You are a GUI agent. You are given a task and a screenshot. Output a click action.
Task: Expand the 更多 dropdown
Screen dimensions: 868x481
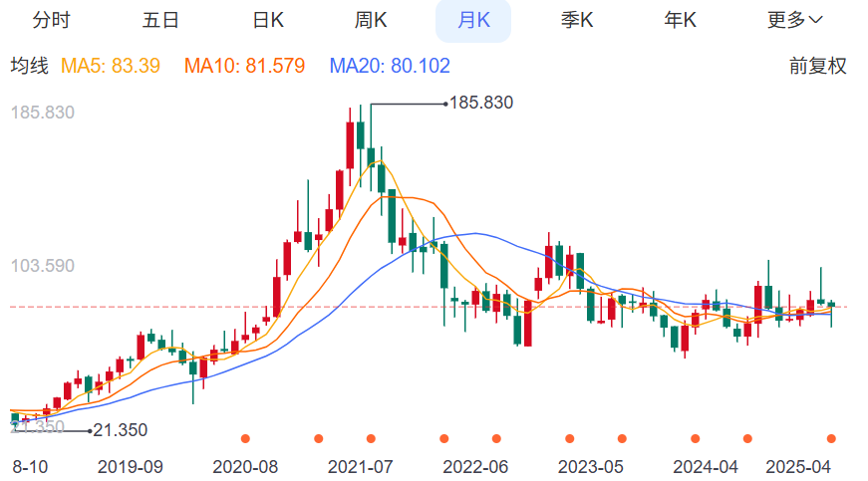pyautogui.click(x=795, y=21)
